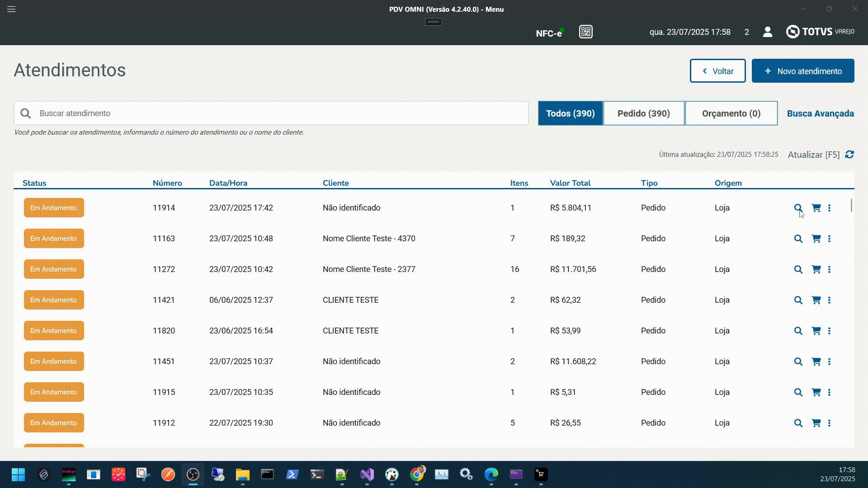
Task: Expand more options for order 11272
Action: point(829,269)
